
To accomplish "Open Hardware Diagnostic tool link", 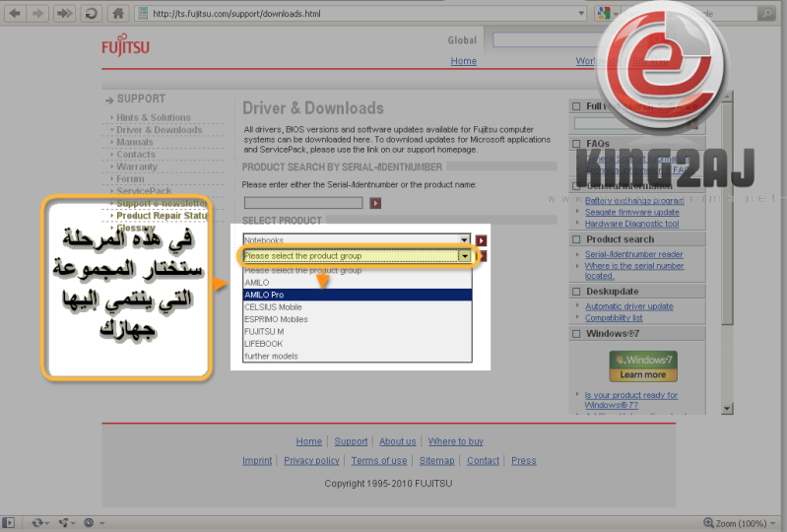I will (631, 224).
